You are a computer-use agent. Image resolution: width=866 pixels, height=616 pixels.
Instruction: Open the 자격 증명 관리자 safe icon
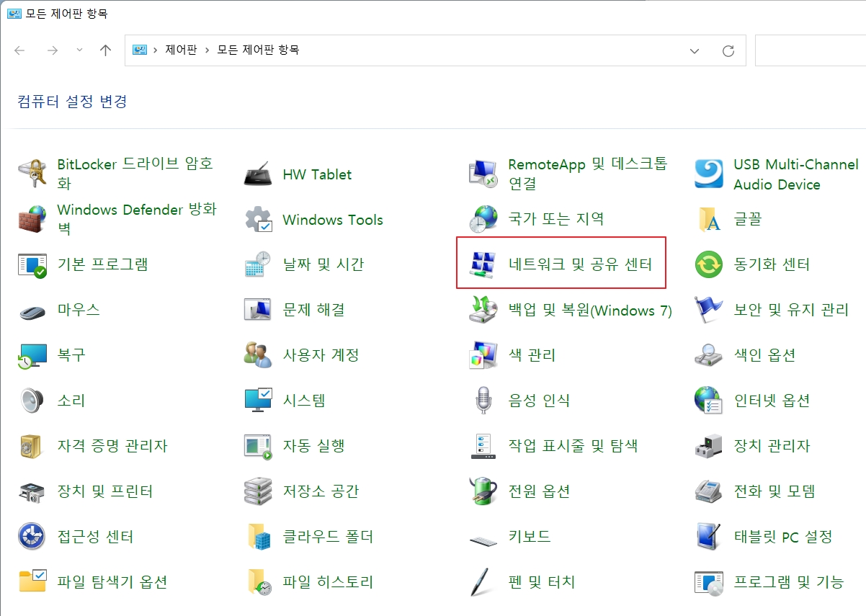click(32, 446)
